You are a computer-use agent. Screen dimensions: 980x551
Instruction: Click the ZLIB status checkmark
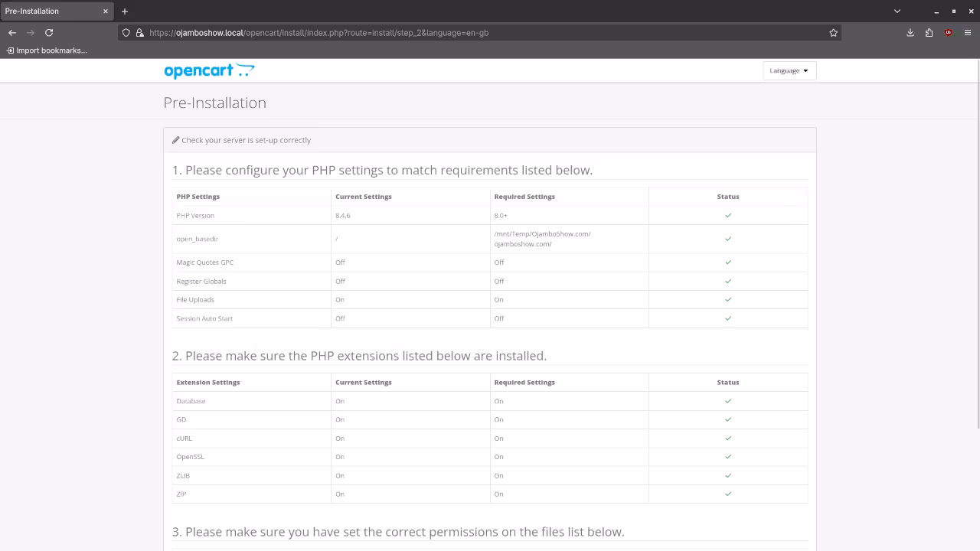pyautogui.click(x=728, y=475)
